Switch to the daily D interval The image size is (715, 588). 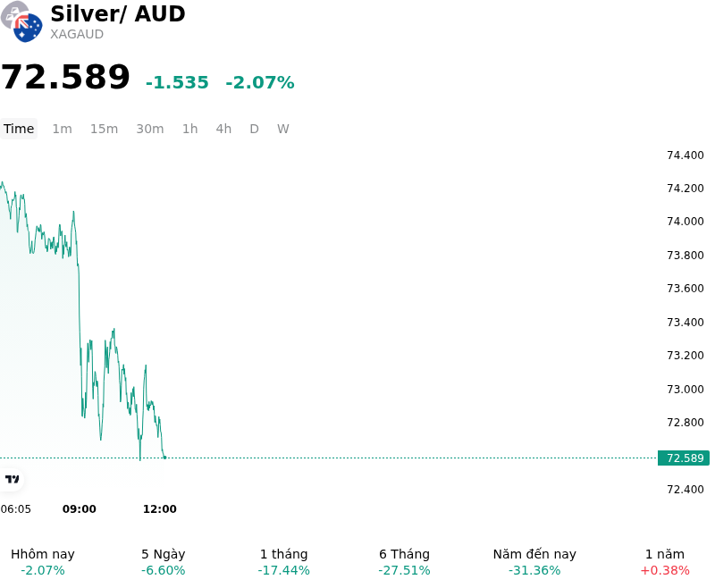[254, 129]
